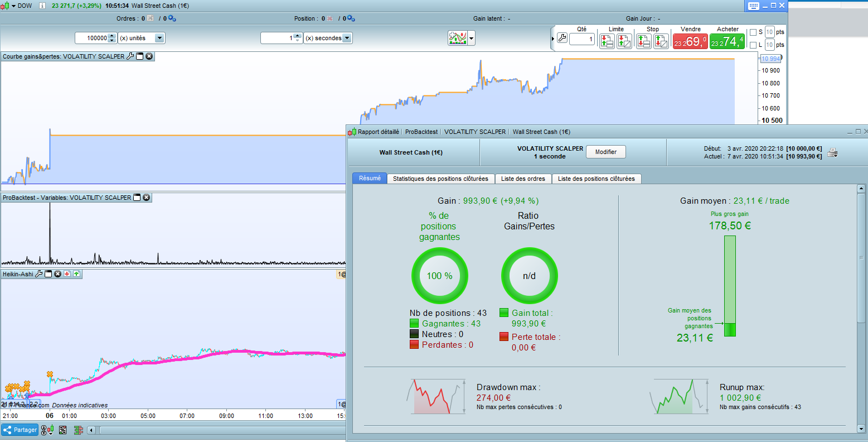Increase units count with up arrow

click(112, 36)
